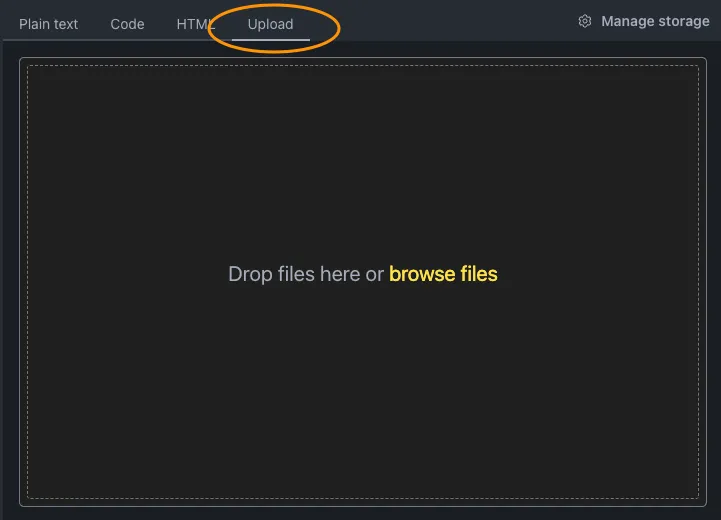Click the browse files link
Viewport: 721px width, 520px height.
pyautogui.click(x=443, y=274)
